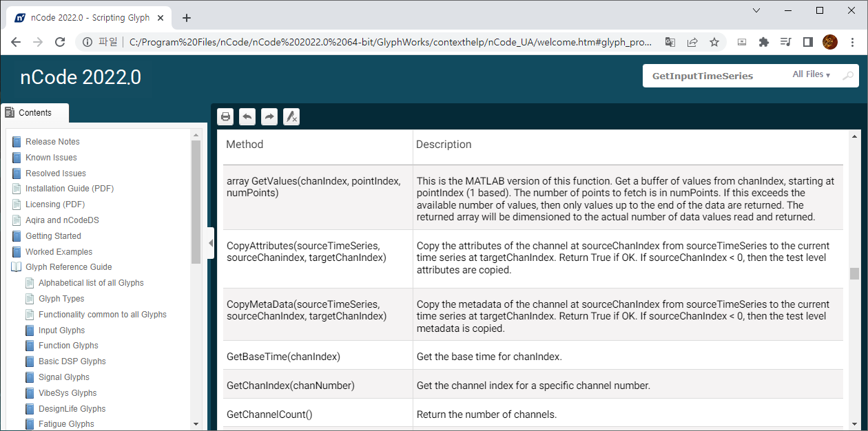The width and height of the screenshot is (868, 431).
Task: Open the media control icon
Action: tap(785, 42)
